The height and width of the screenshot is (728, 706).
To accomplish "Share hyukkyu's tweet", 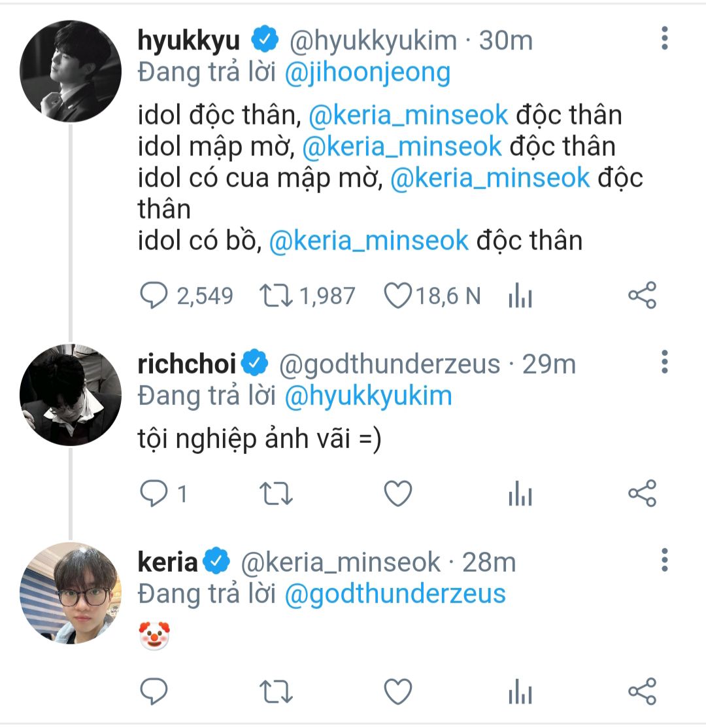I will coord(642,296).
